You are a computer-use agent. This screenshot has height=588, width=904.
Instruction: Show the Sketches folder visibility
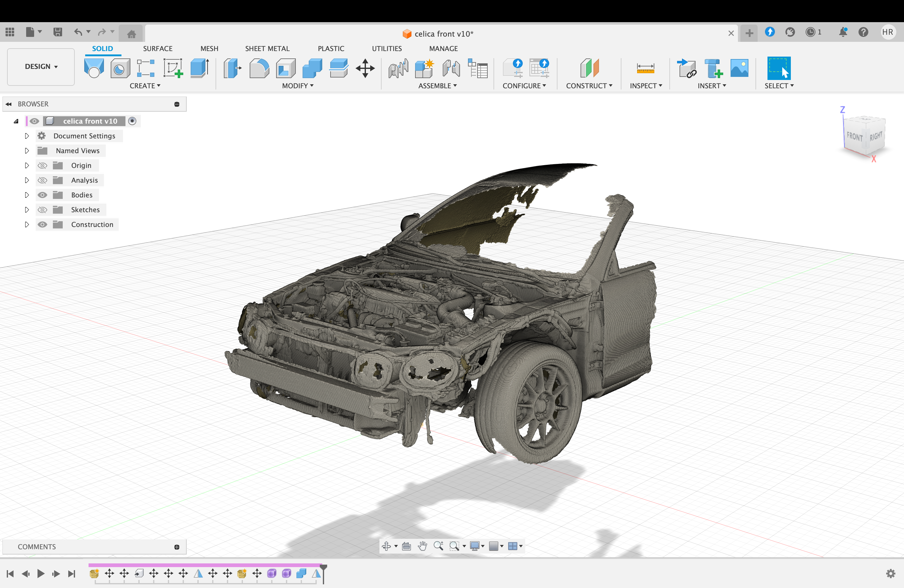click(x=42, y=210)
